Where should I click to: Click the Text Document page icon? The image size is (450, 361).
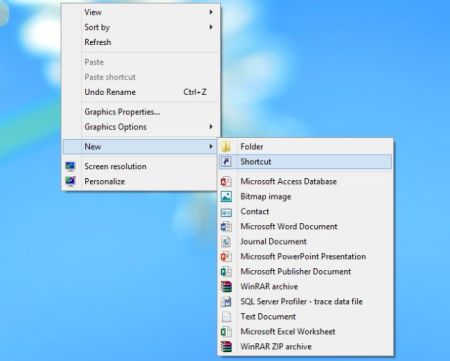pyautogui.click(x=226, y=317)
